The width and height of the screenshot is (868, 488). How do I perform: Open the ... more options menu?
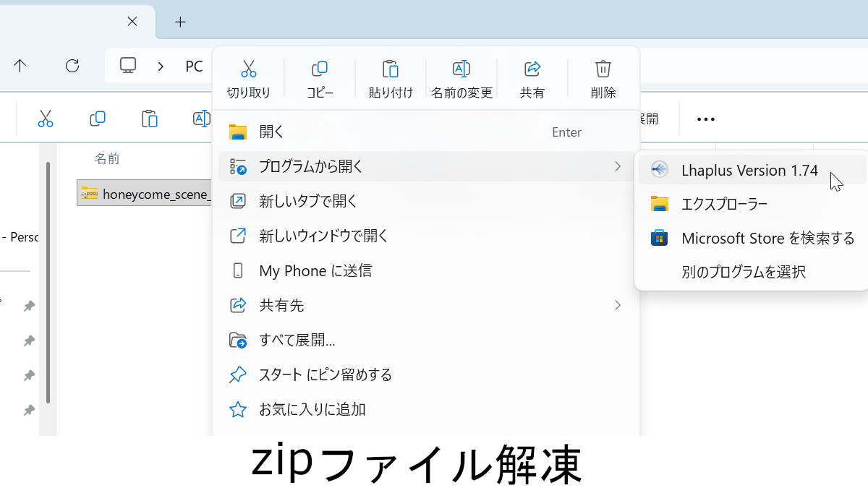click(x=705, y=119)
